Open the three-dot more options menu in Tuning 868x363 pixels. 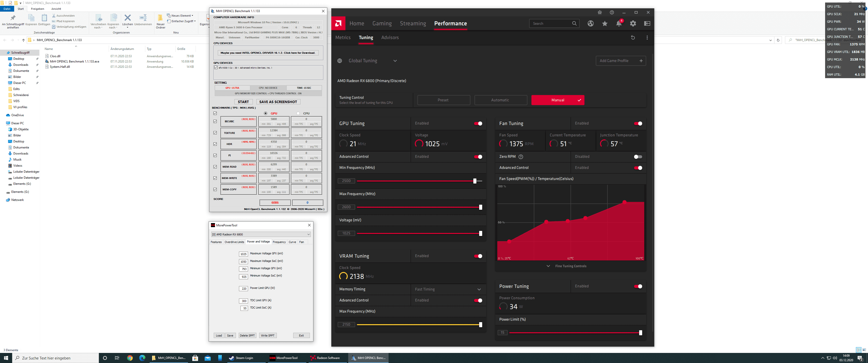[x=647, y=37]
